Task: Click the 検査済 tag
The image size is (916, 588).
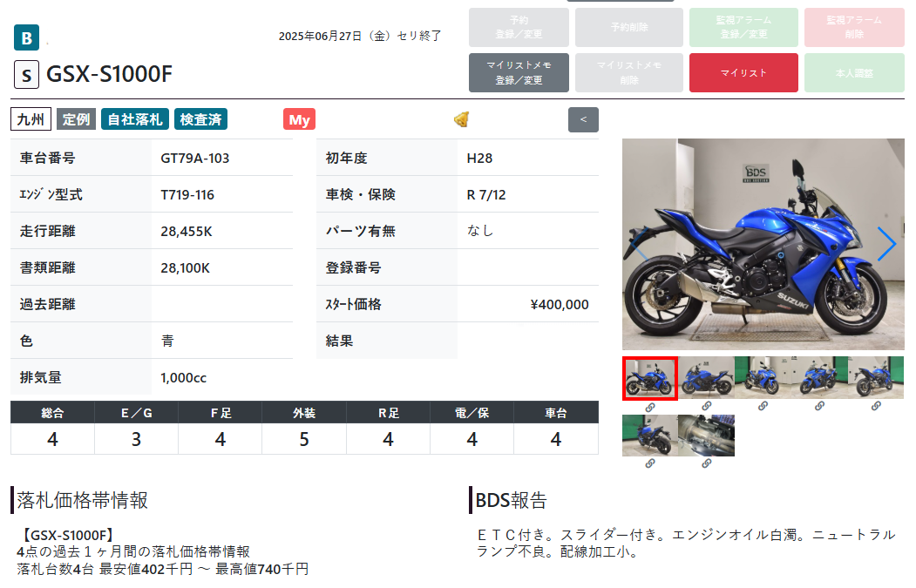Action: coord(200,119)
